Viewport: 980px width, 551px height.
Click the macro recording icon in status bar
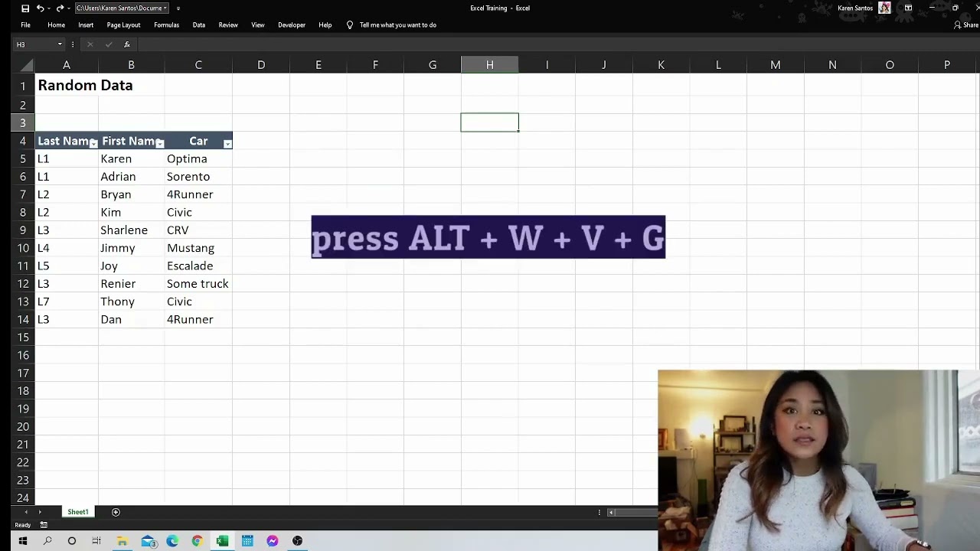[x=44, y=525]
